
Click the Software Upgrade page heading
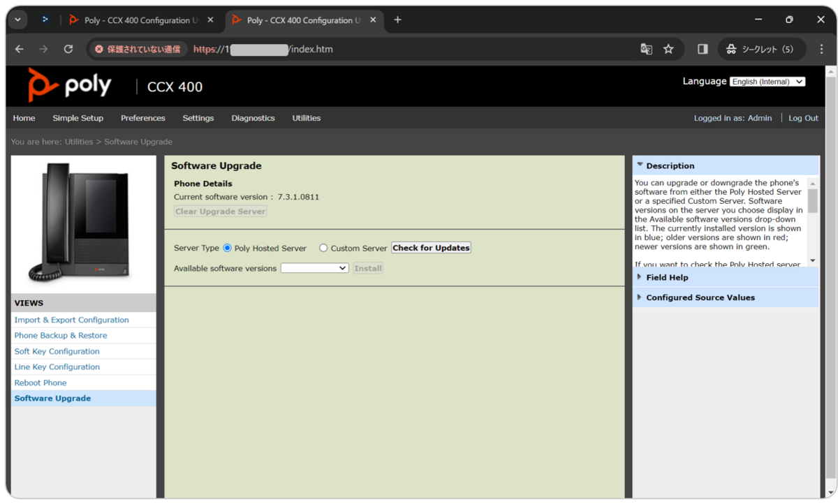(x=216, y=166)
